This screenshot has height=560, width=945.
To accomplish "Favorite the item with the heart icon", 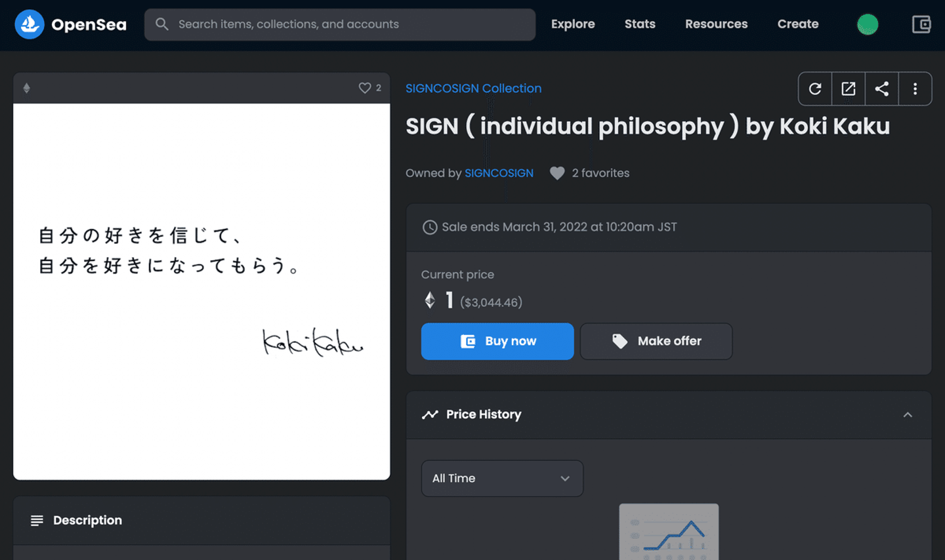I will click(x=365, y=88).
